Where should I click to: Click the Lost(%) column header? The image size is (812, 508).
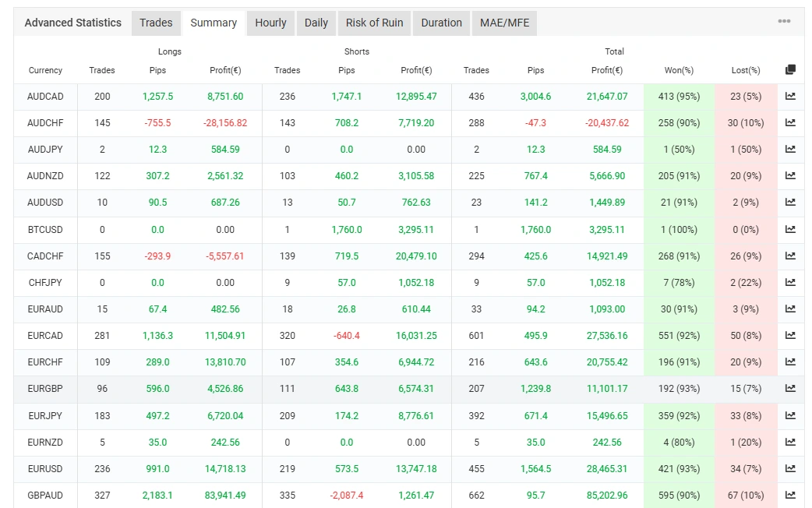pos(745,70)
